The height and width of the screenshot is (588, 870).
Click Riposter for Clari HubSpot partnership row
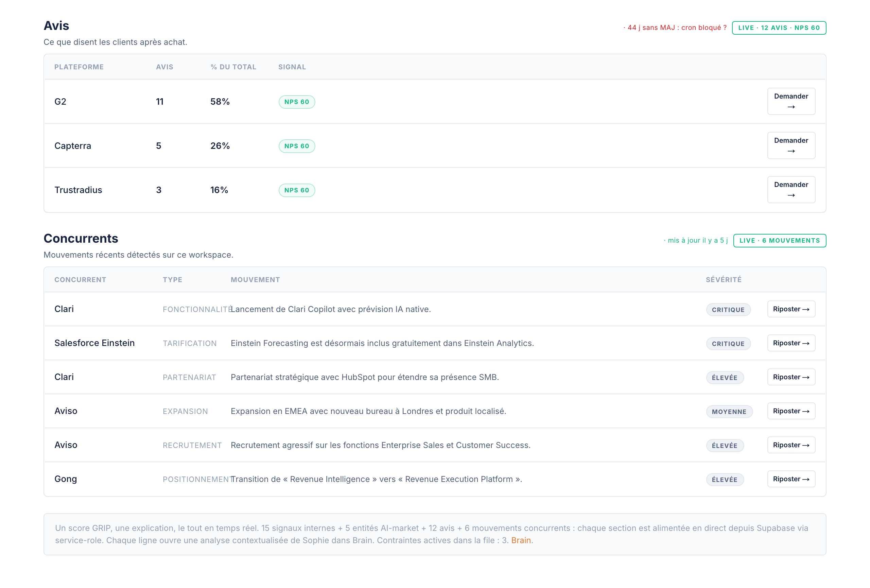tap(791, 377)
